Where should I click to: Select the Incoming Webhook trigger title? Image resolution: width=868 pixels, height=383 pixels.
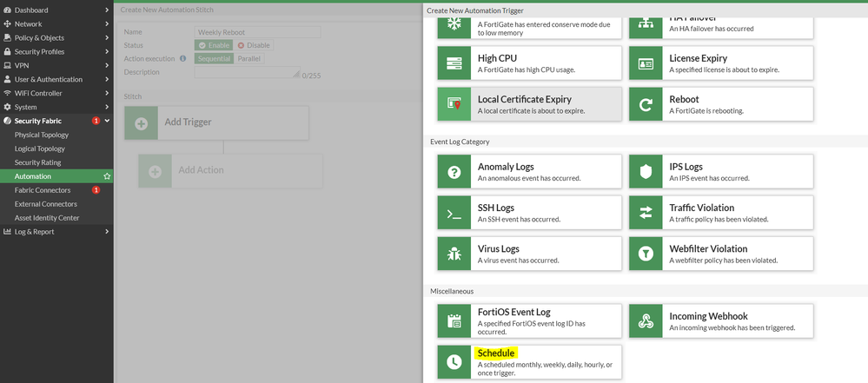click(x=709, y=317)
